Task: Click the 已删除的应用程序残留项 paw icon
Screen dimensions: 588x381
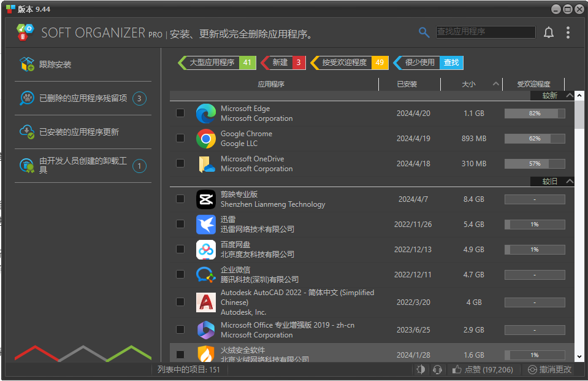Action: 27,98
